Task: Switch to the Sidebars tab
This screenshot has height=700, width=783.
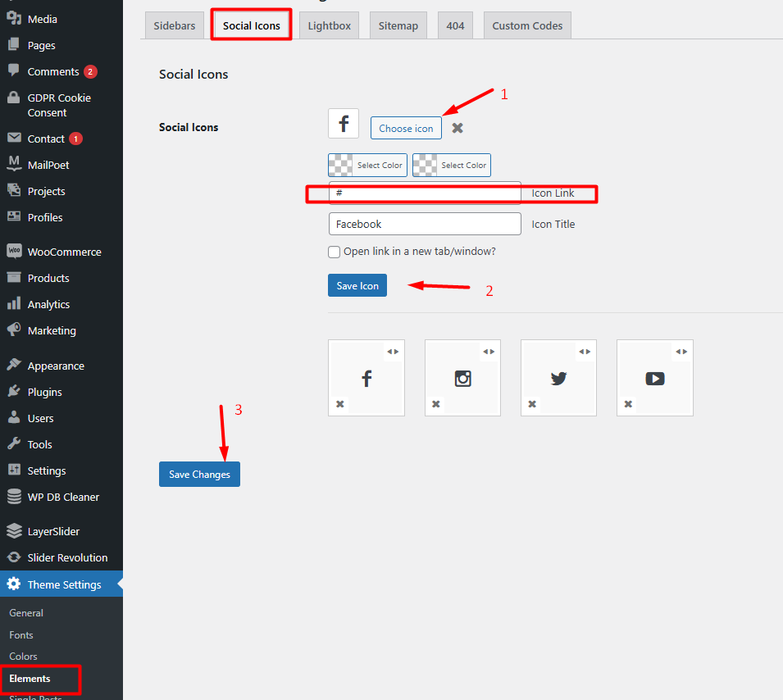Action: 175,25
